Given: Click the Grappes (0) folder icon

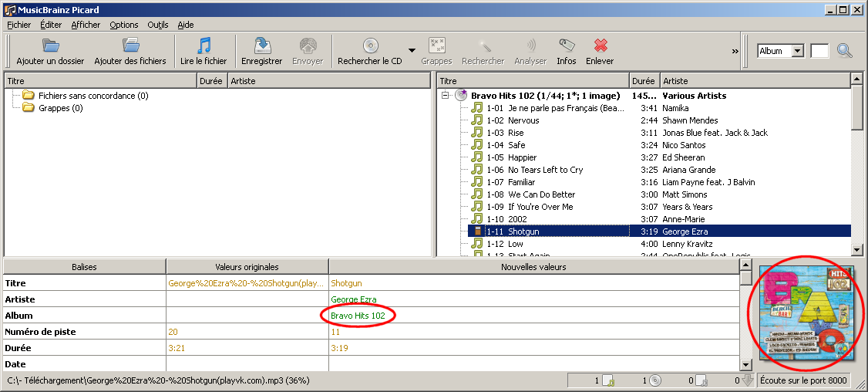Looking at the screenshot, I should [29, 107].
